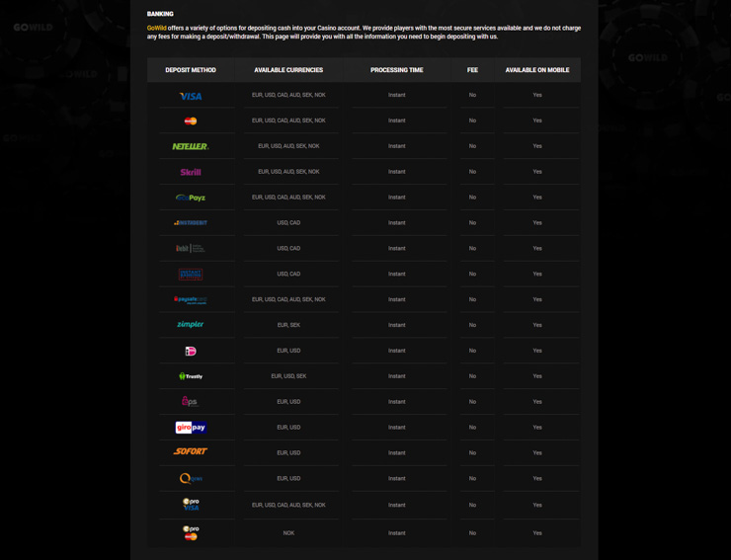Click the Mastercard logo in the second row
The image size is (731, 560).
click(x=191, y=120)
